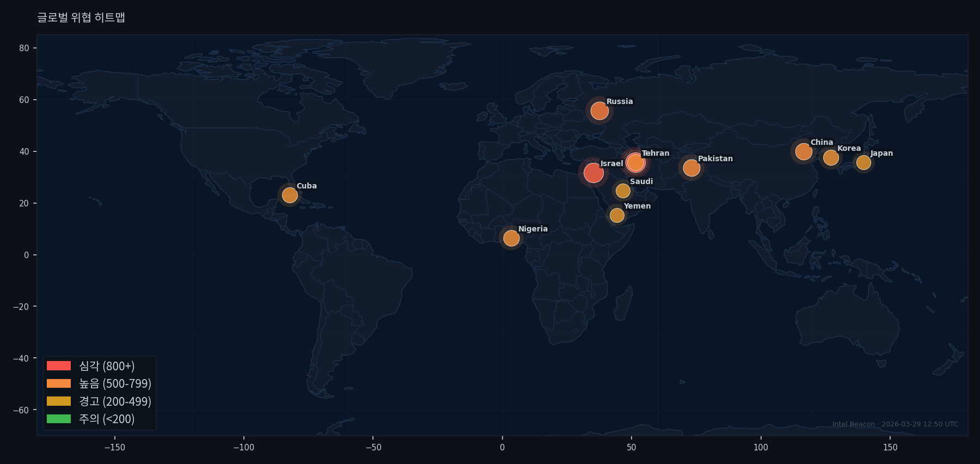Select the Saudi threat marker circle
Viewport: 980px width, 464px height.
(623, 191)
